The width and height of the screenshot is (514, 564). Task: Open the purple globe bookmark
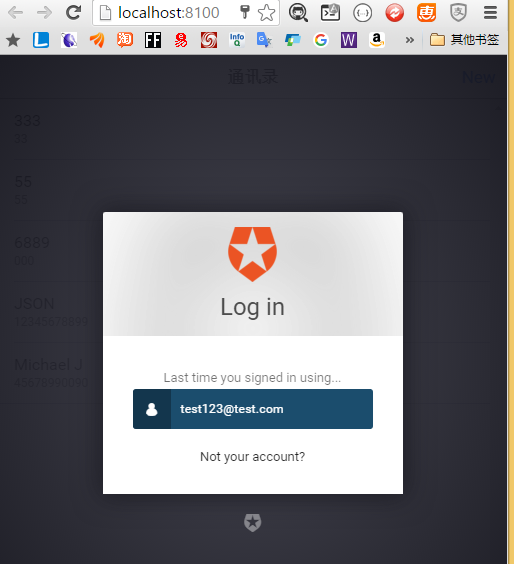pos(69,40)
